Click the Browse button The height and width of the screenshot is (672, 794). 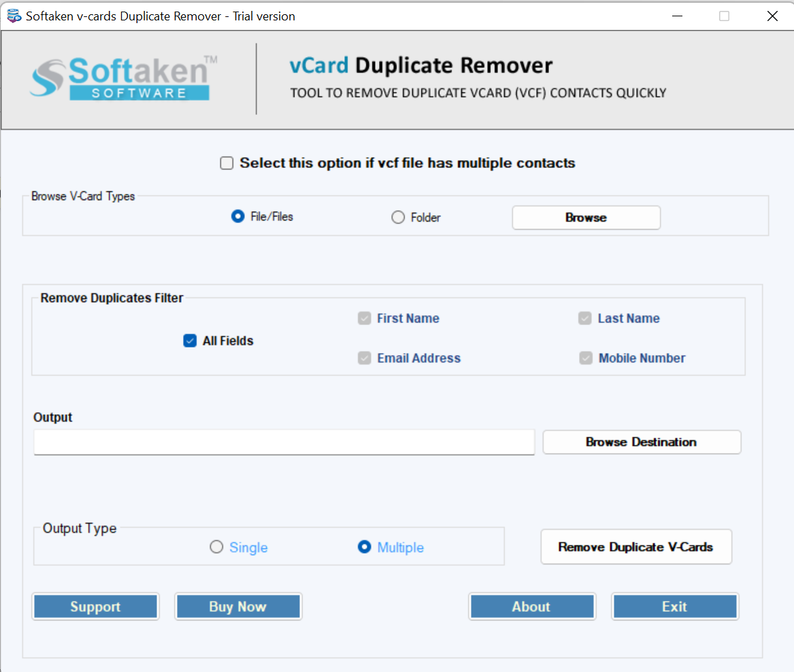586,217
